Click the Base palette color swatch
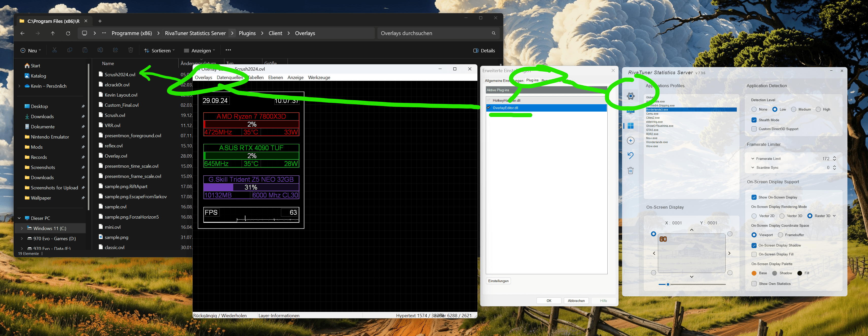The image size is (868, 336). [754, 273]
